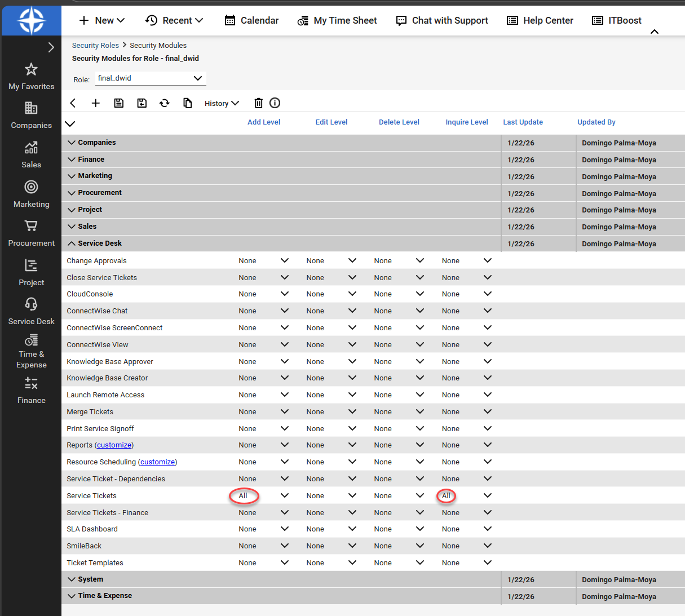The image size is (685, 616).
Task: Expand the System module section
Action: 72,579
